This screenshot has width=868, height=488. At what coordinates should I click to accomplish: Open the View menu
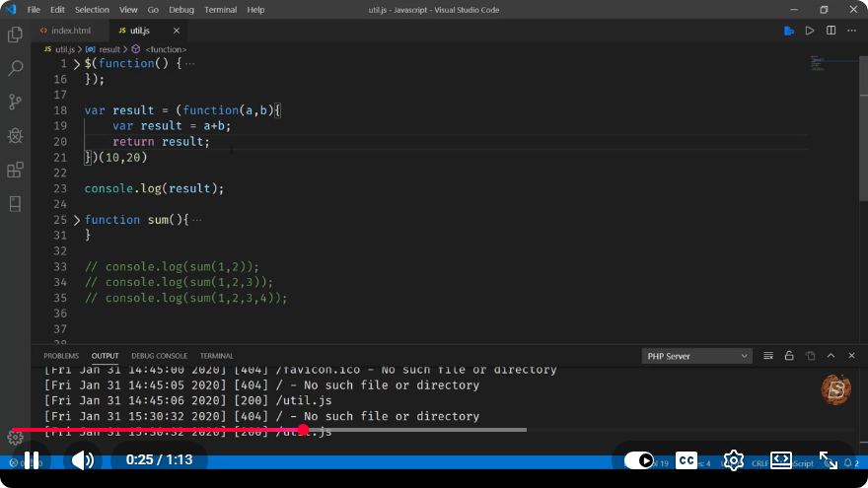point(128,10)
